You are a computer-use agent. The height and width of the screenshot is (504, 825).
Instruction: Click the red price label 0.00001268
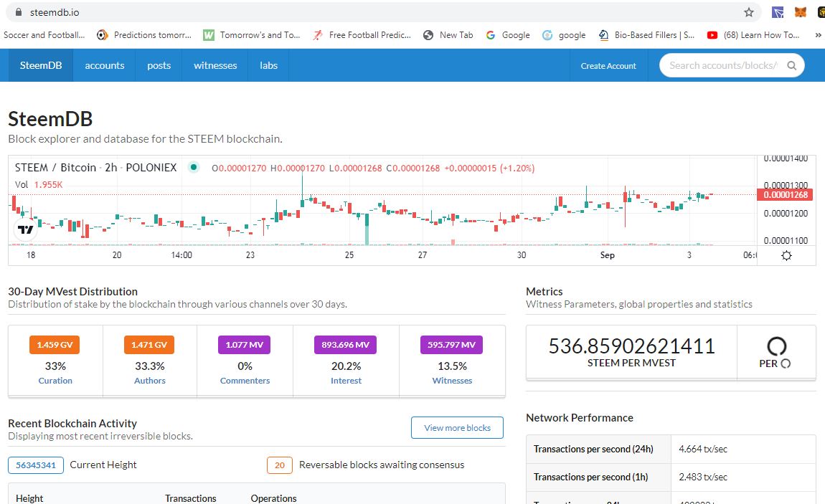785,195
